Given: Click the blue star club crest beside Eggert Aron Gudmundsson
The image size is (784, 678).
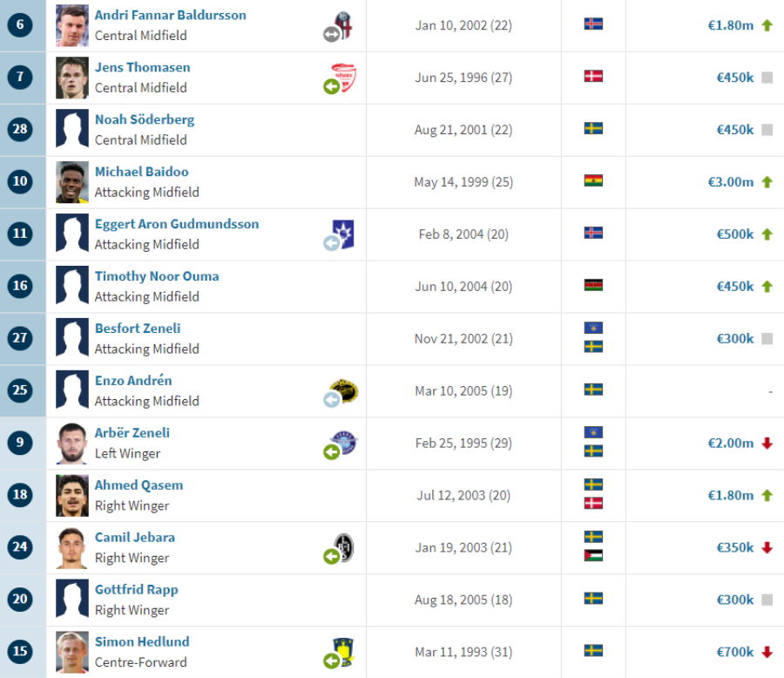Looking at the screenshot, I should coord(343,234).
